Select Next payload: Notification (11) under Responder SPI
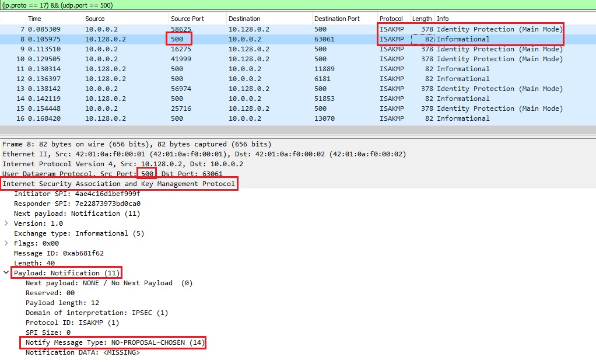Image resolution: width=596 pixels, height=364 pixels. pos(77,213)
